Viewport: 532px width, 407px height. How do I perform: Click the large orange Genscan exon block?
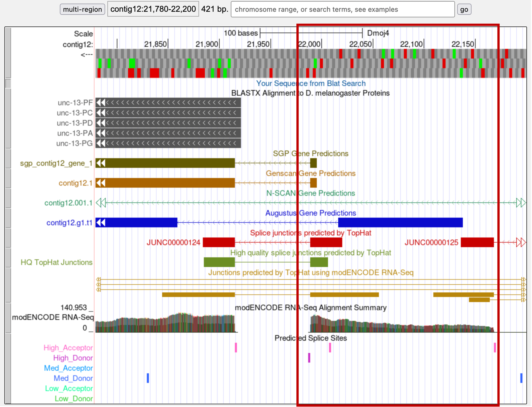pos(165,183)
